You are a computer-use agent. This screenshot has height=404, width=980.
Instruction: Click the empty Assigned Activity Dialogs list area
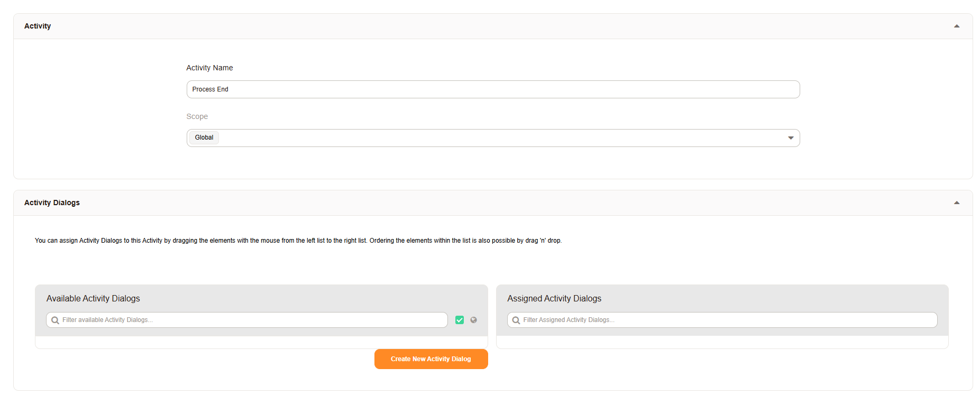(x=722, y=342)
